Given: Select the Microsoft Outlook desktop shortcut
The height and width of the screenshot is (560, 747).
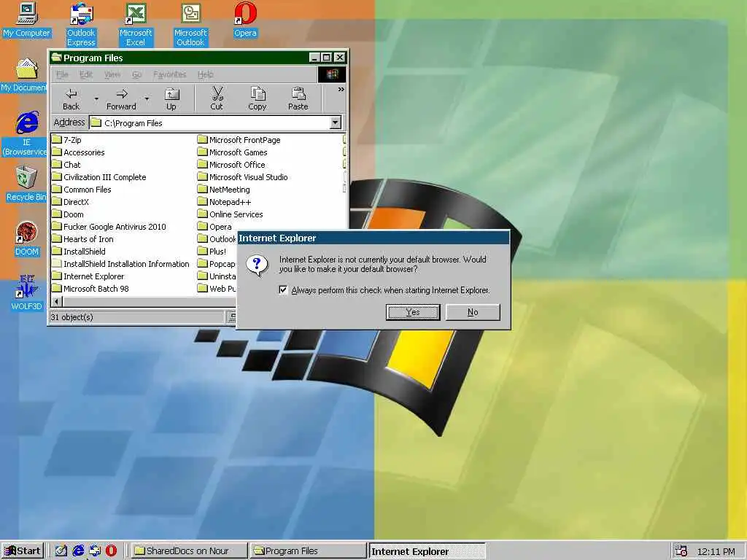Looking at the screenshot, I should click(190, 25).
